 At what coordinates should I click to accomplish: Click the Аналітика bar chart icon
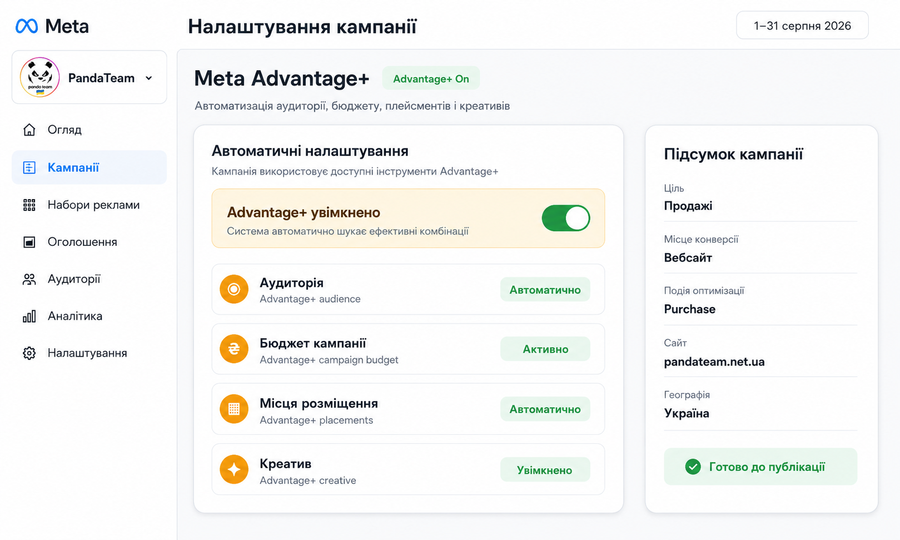(x=29, y=316)
